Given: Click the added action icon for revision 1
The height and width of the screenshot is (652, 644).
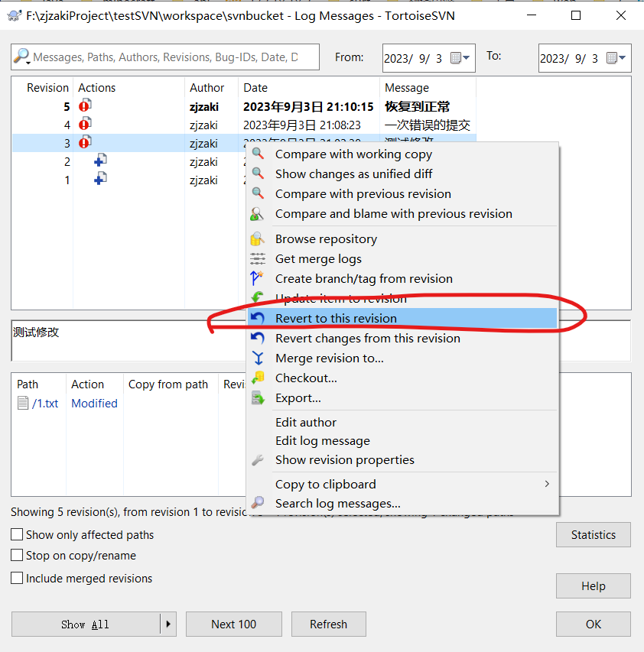Looking at the screenshot, I should click(100, 179).
